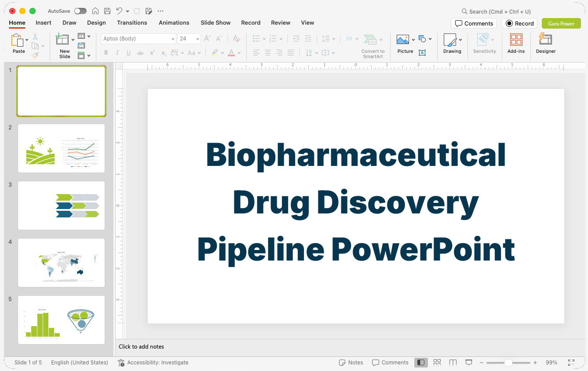588x371 pixels.
Task: Click the Comments button at top right
Action: (x=474, y=23)
